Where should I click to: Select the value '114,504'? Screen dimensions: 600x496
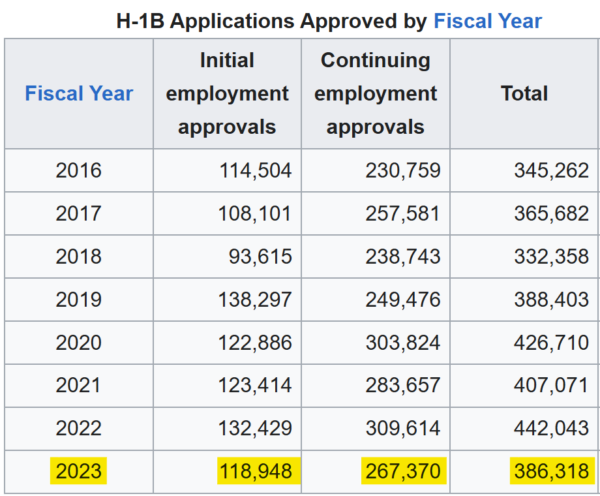[256, 170]
